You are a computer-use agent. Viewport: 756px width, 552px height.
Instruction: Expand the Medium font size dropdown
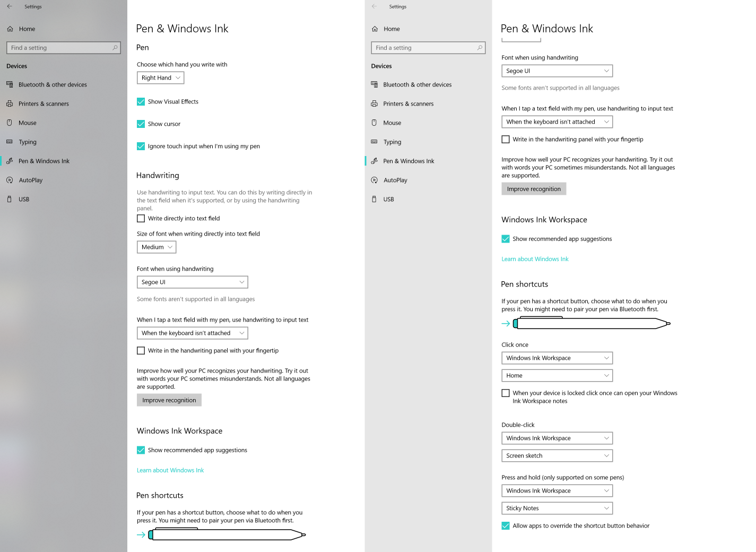tap(157, 247)
